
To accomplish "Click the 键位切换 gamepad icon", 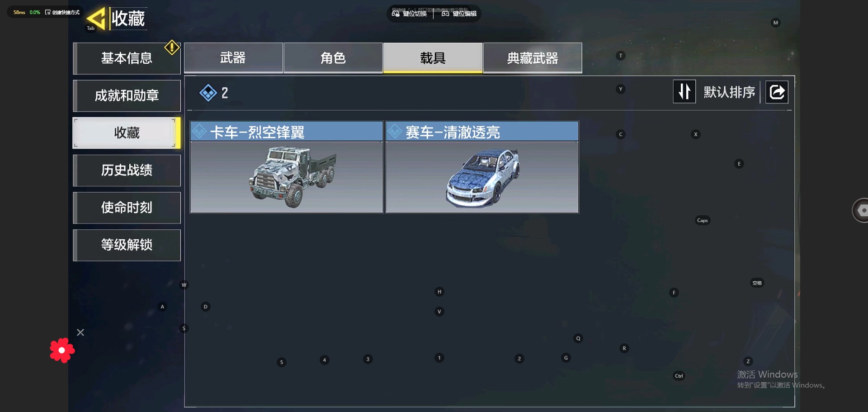I will point(396,14).
